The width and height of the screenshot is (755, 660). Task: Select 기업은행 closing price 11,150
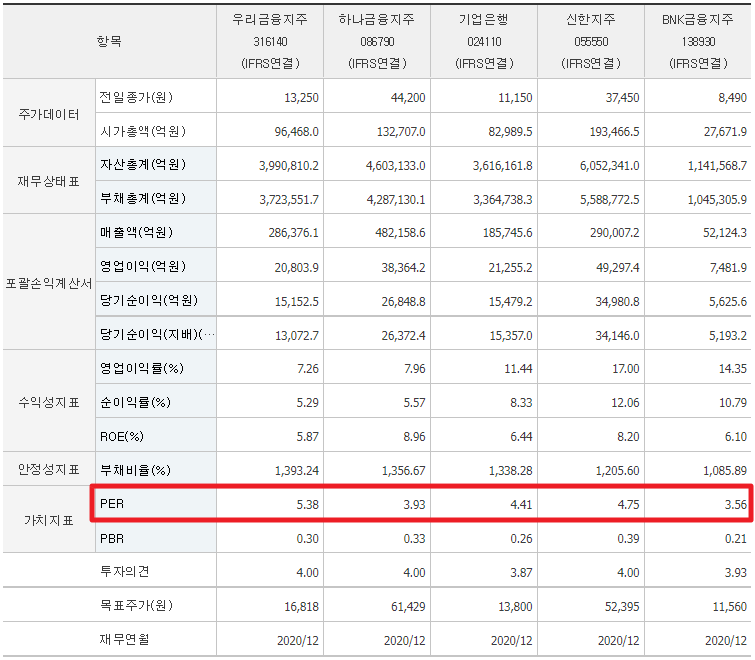point(515,98)
